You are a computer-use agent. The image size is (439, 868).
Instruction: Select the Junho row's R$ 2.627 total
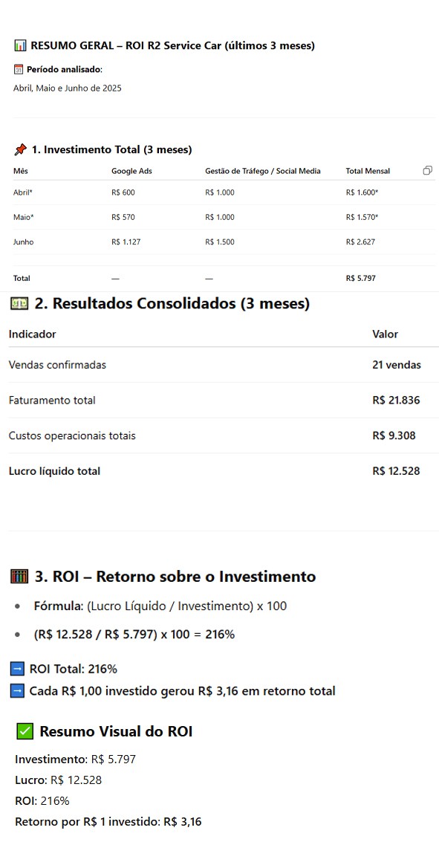click(x=360, y=242)
